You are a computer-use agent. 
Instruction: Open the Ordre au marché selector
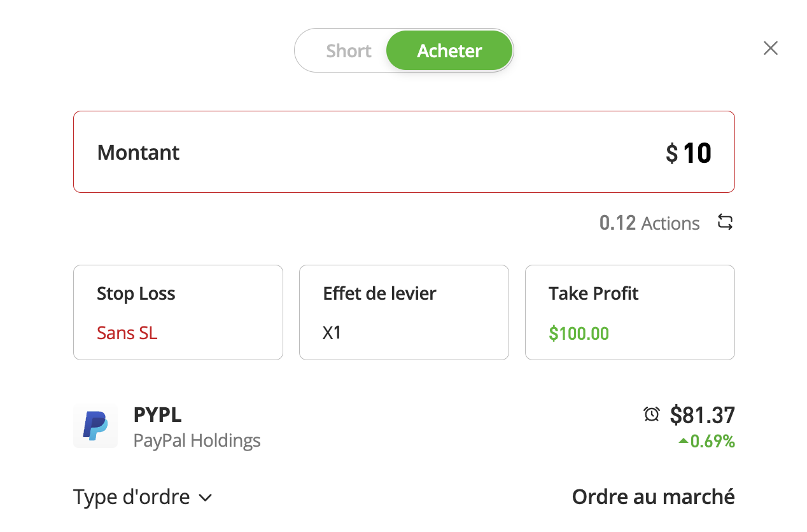(654, 496)
